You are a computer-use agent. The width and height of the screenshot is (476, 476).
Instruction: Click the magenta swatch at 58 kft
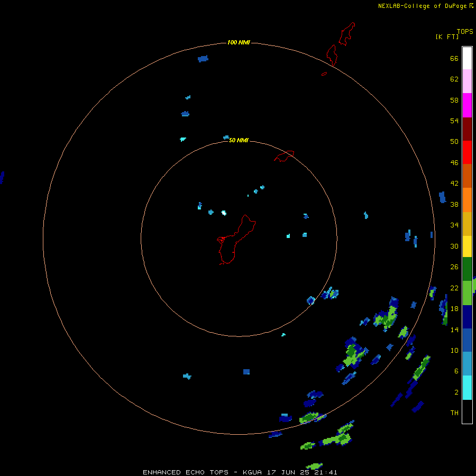tap(467, 105)
